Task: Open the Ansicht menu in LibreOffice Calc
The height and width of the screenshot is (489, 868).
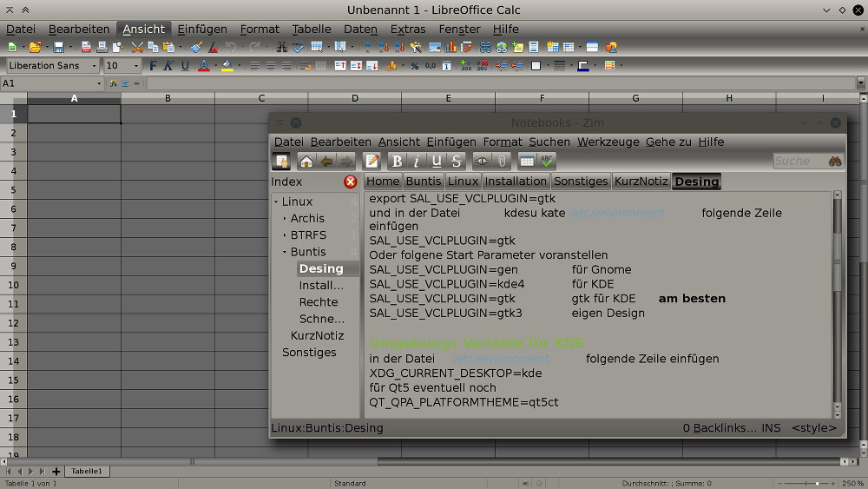Action: 143,29
